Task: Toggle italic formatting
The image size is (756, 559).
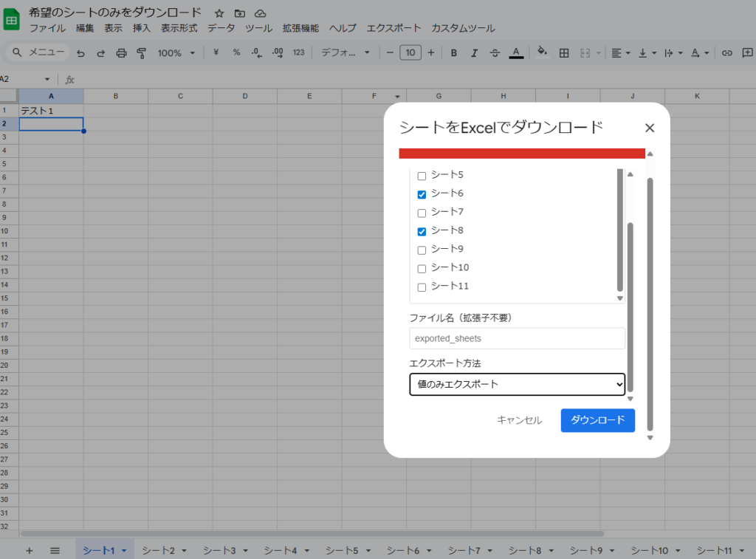Action: click(x=475, y=53)
